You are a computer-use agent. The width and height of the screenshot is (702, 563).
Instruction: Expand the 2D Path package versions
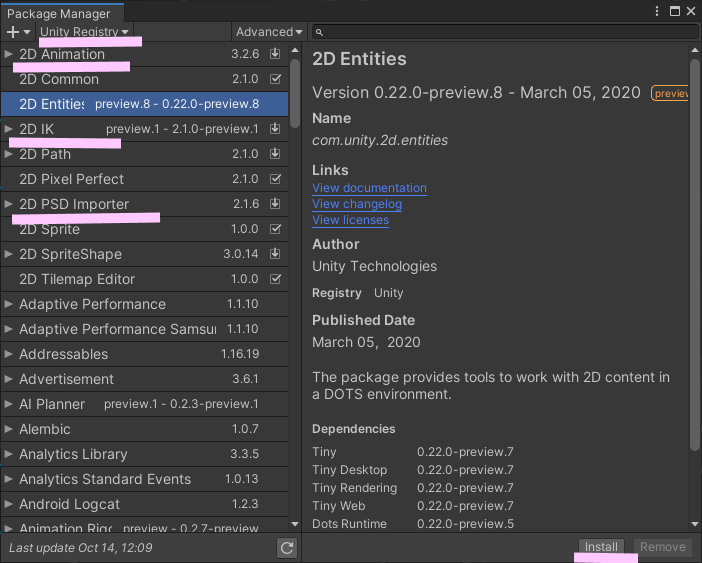tap(8, 154)
